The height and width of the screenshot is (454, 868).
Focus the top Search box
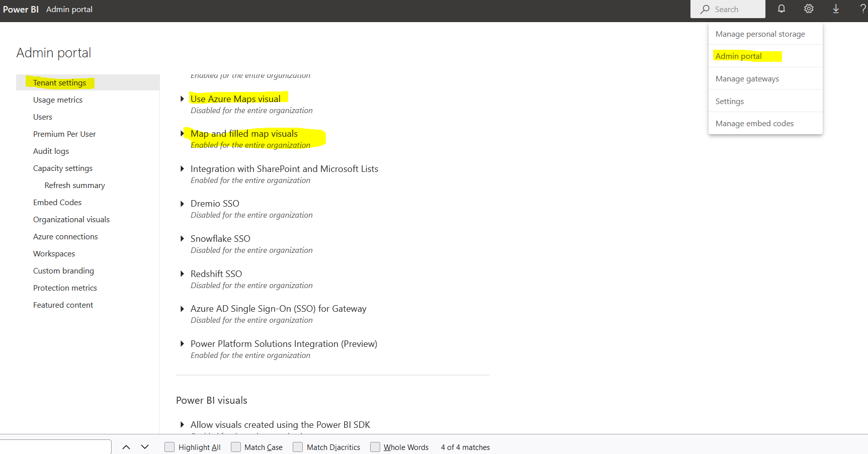(728, 9)
